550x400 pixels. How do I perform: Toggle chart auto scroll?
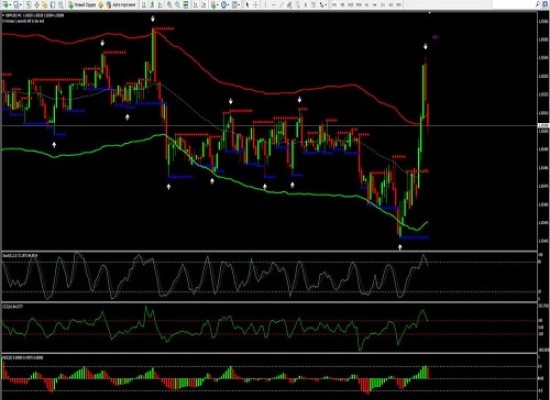coord(195,5)
